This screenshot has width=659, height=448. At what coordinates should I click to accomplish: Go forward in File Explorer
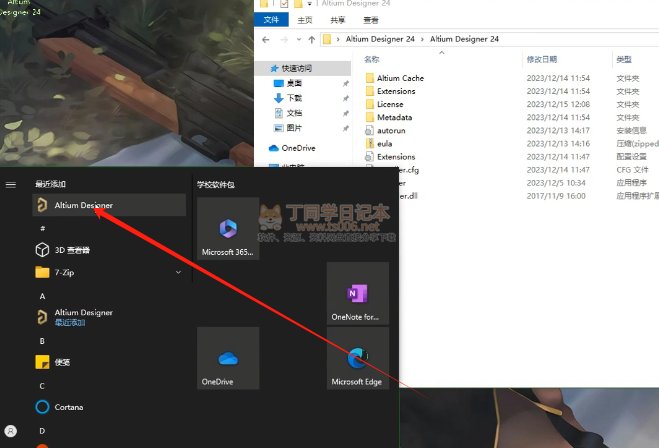(284, 40)
